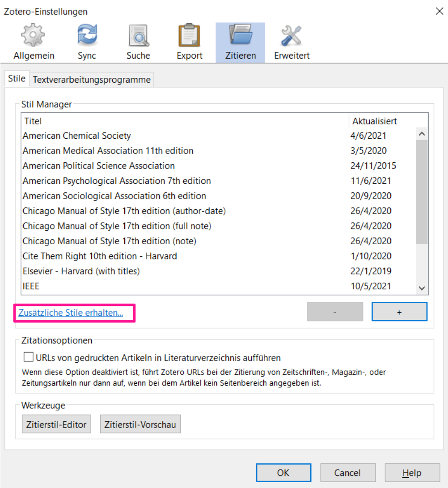Select American Chemical Society style
The height and width of the screenshot is (488, 448).
pyautogui.click(x=219, y=136)
